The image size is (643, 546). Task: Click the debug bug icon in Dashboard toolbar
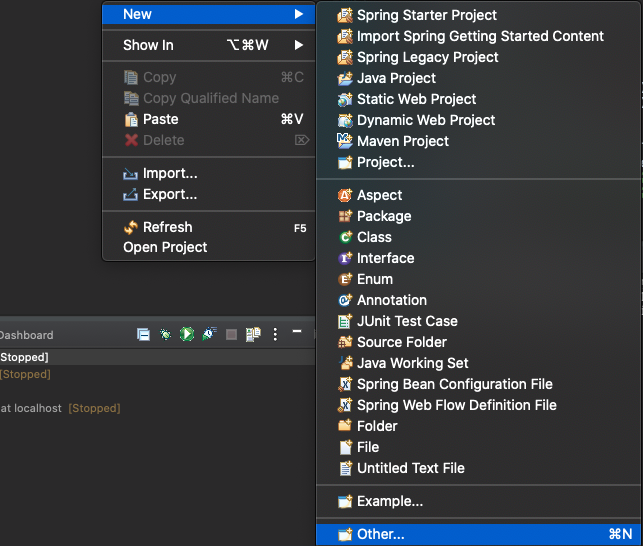point(165,335)
